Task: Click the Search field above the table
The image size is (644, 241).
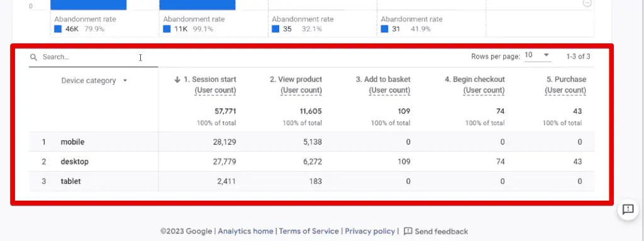Action: coord(94,57)
